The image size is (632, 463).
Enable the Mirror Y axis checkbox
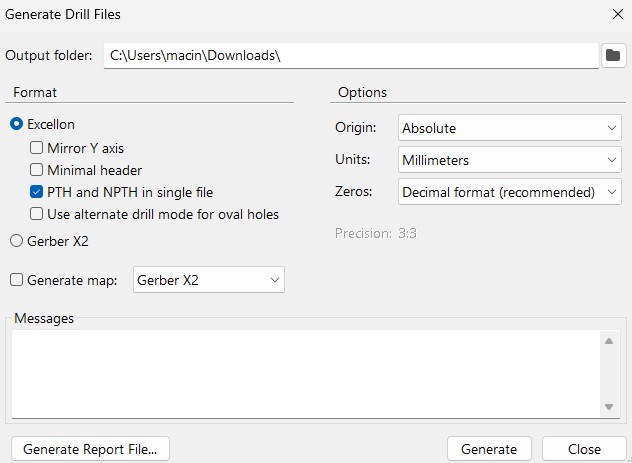[x=37, y=148]
